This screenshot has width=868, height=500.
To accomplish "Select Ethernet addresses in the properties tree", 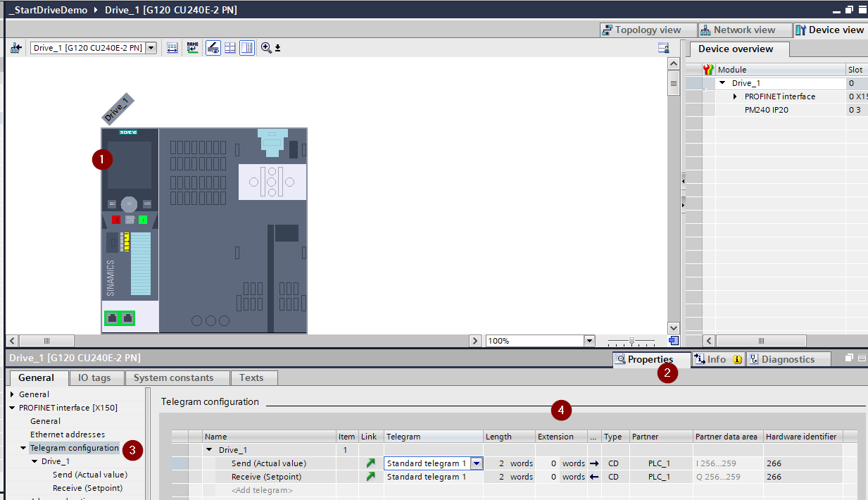I will 68,435.
